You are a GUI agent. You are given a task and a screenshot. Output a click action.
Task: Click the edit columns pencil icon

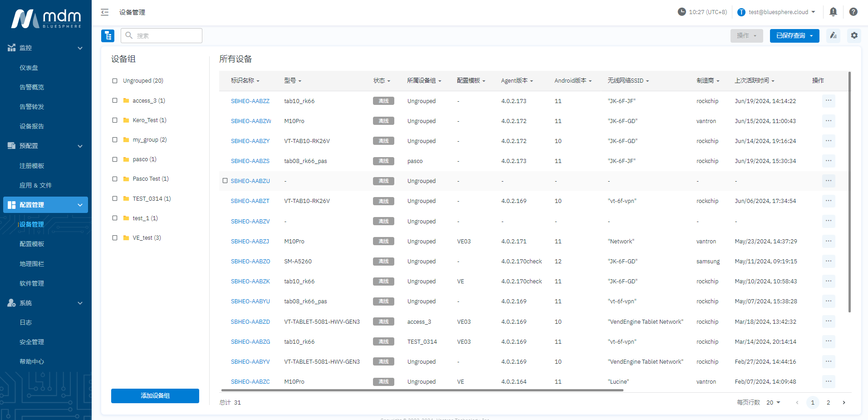click(833, 35)
